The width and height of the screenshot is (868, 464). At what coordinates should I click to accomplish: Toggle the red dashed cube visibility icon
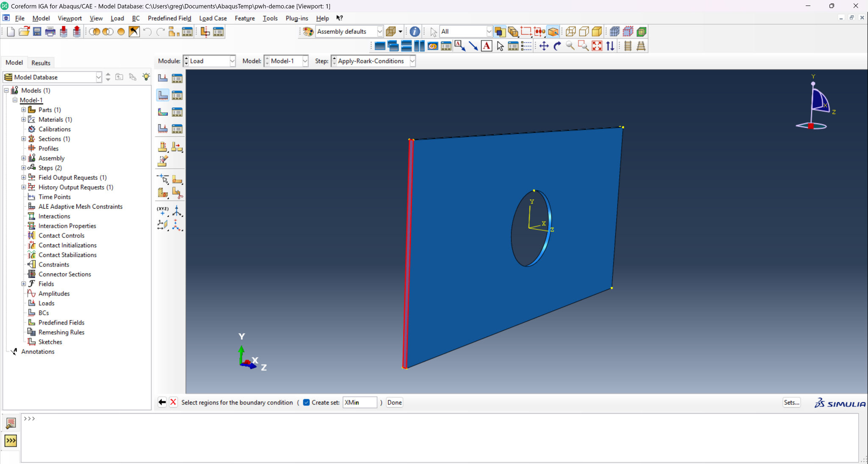(x=628, y=32)
